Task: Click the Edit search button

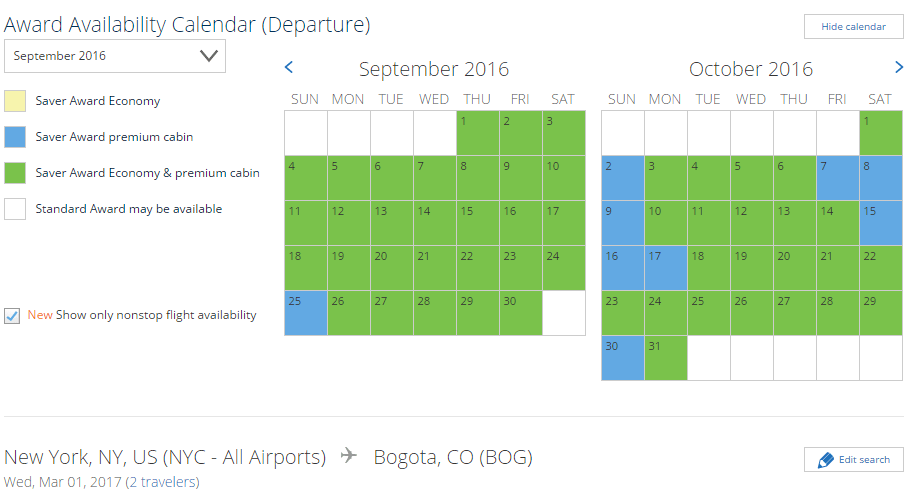Action: (x=853, y=460)
